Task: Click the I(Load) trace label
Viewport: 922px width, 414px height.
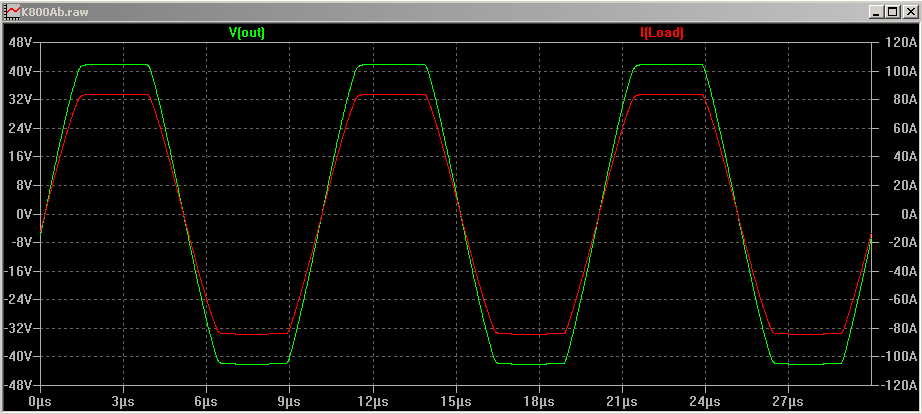Action: coord(662,34)
